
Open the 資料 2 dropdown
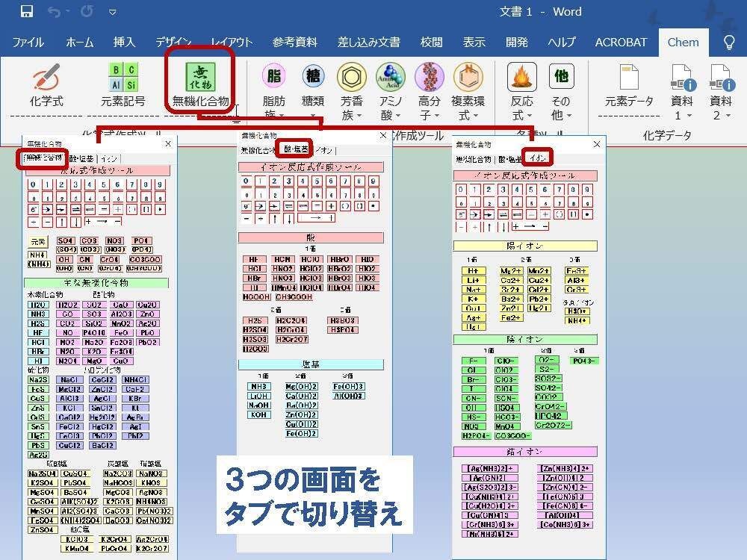coord(720,91)
